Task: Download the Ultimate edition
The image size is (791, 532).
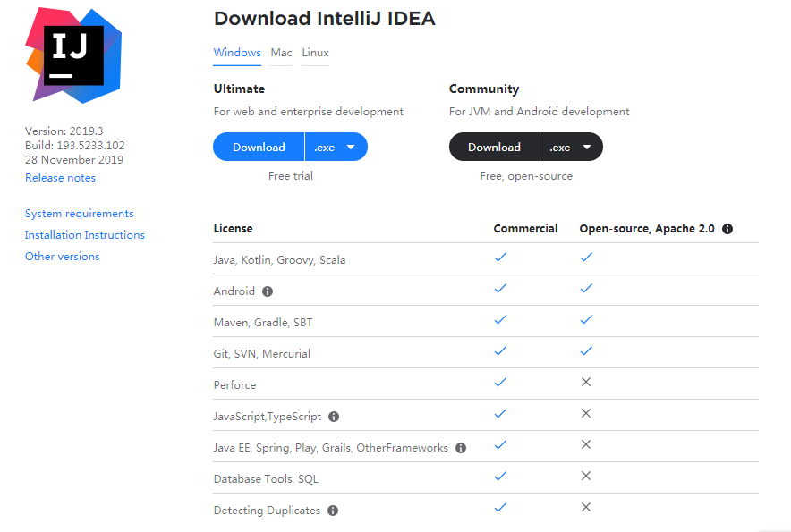Action: coord(259,148)
